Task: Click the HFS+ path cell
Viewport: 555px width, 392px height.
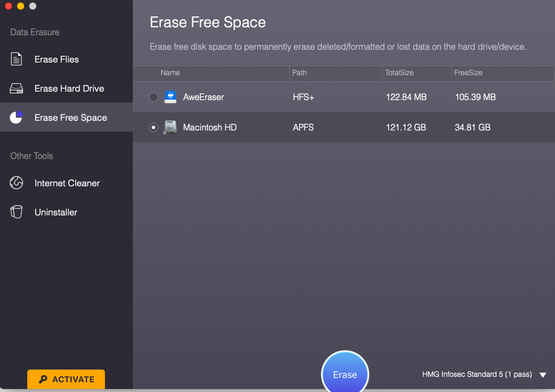Action: [303, 97]
